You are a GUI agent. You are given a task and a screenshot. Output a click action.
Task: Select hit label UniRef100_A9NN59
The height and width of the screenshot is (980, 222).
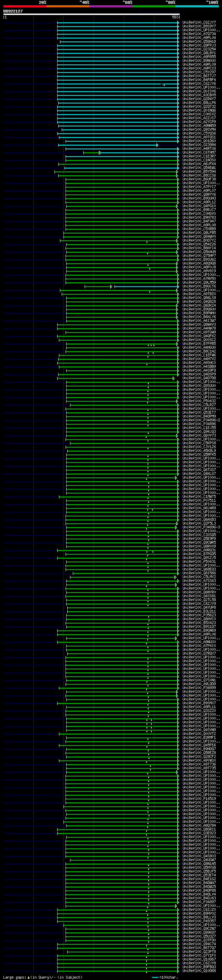pos(199,126)
